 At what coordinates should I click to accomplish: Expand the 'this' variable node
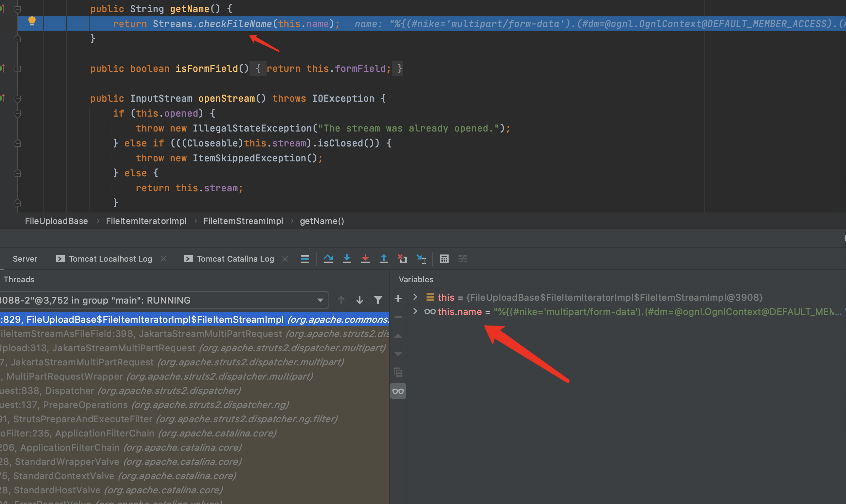(415, 297)
